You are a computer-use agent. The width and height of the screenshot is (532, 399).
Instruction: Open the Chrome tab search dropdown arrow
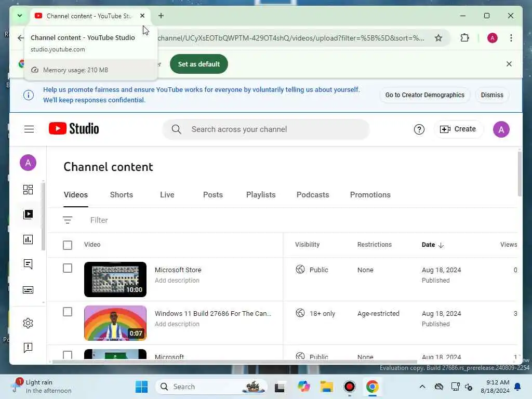pos(20,16)
